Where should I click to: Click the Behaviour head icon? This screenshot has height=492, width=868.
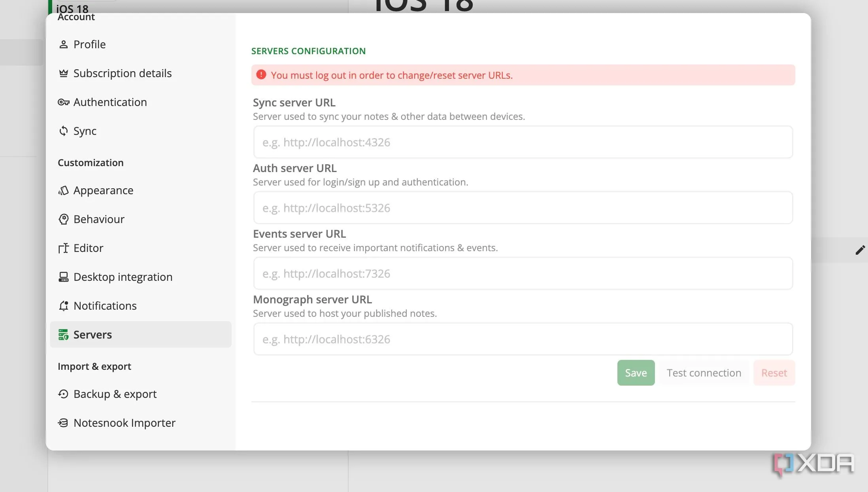63,219
